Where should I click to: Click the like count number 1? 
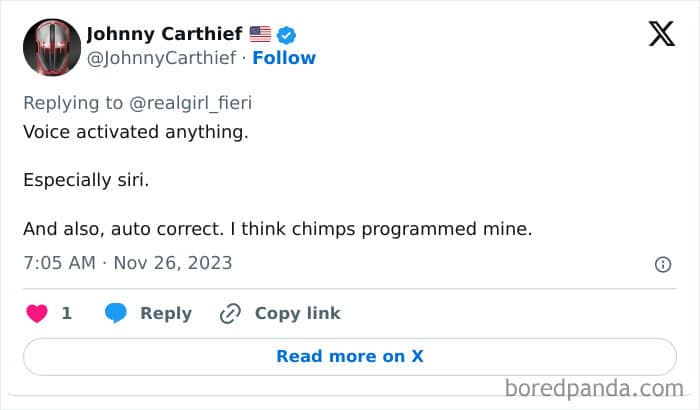pyautogui.click(x=67, y=313)
